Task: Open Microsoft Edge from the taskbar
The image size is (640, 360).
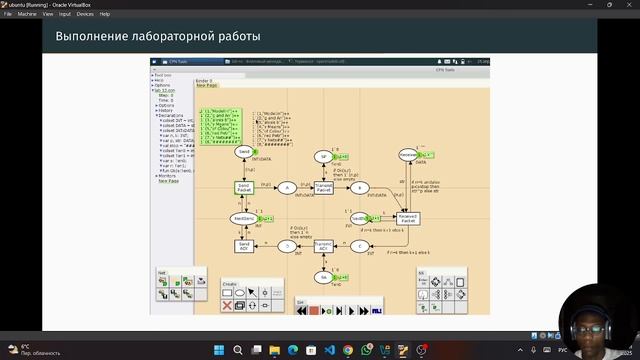Action: click(x=293, y=350)
